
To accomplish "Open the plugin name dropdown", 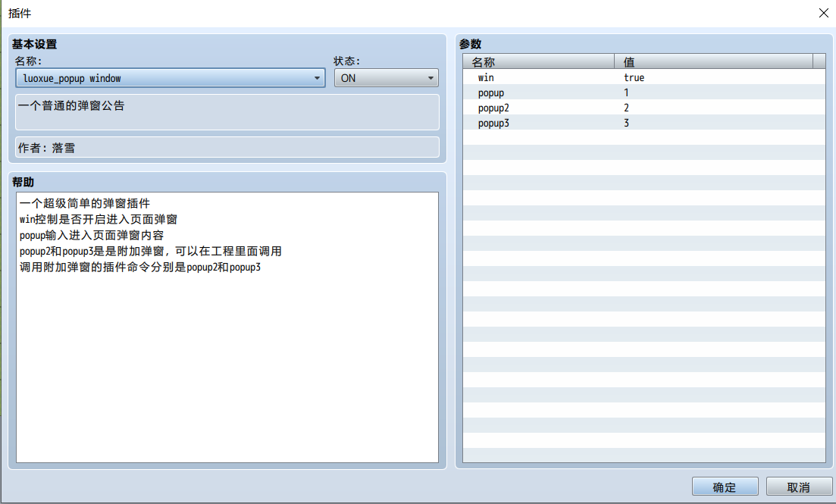I will point(171,78).
